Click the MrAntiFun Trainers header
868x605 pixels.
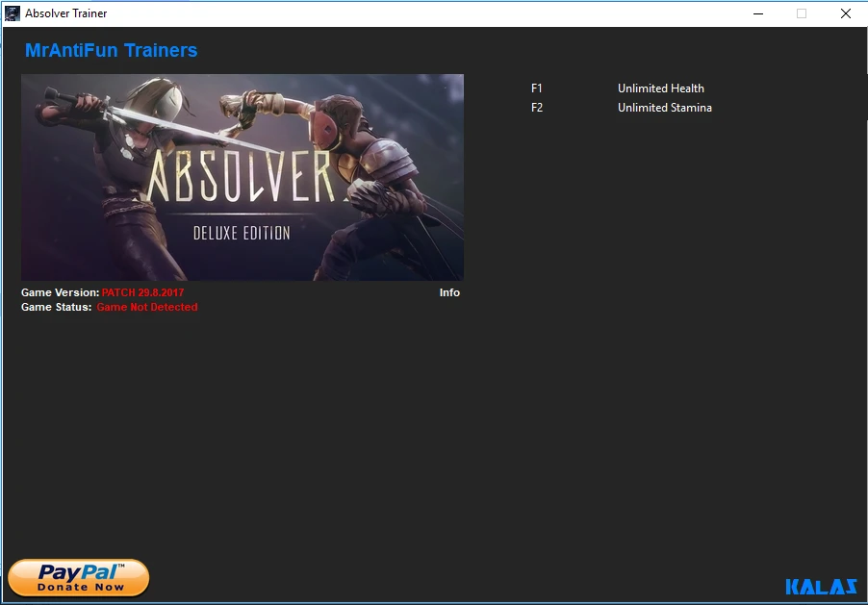pos(112,50)
